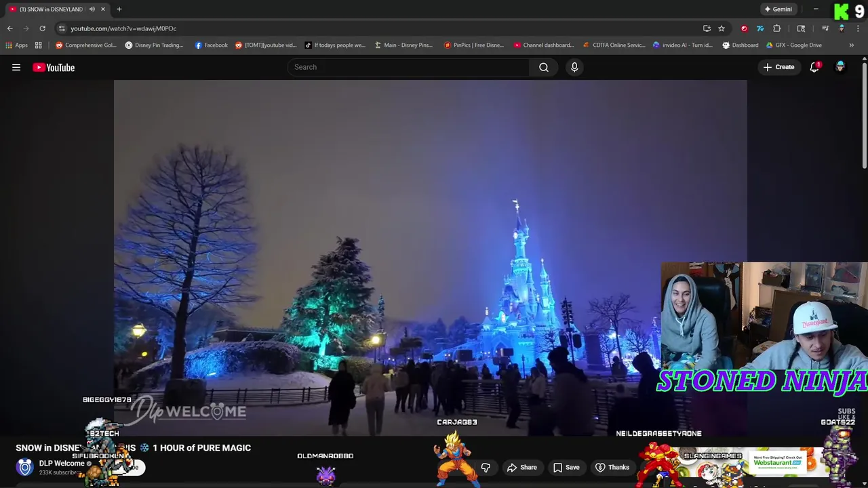868x488 pixels.
Task: Open Facebook bookmark
Action: [211, 45]
